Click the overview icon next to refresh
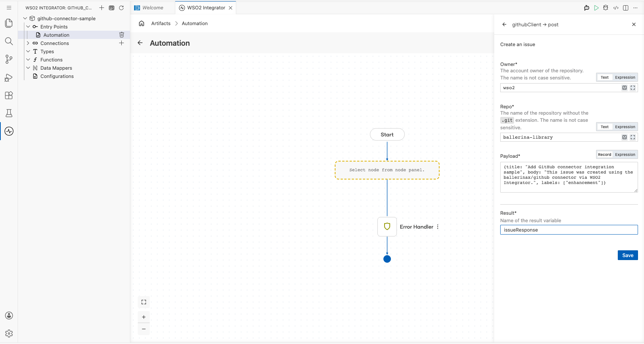The height and width of the screenshot is (344, 644). (112, 7)
